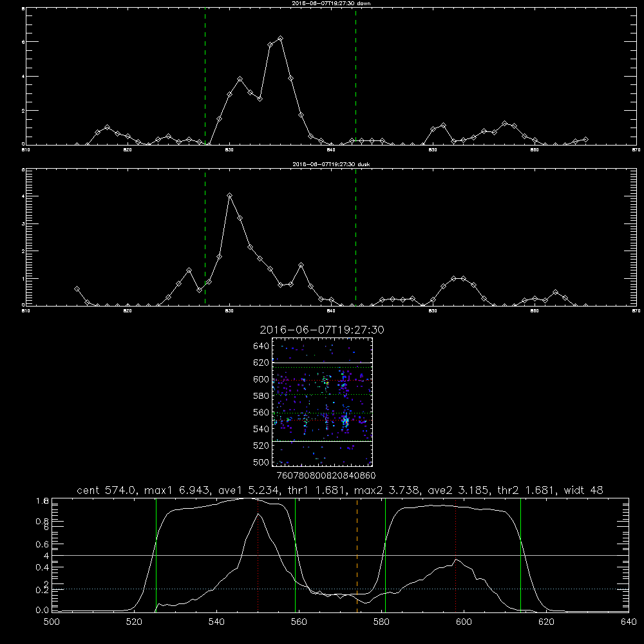The height and width of the screenshot is (644, 644).
Task: Click the highest data point of the dawn curve
Action: (281, 38)
